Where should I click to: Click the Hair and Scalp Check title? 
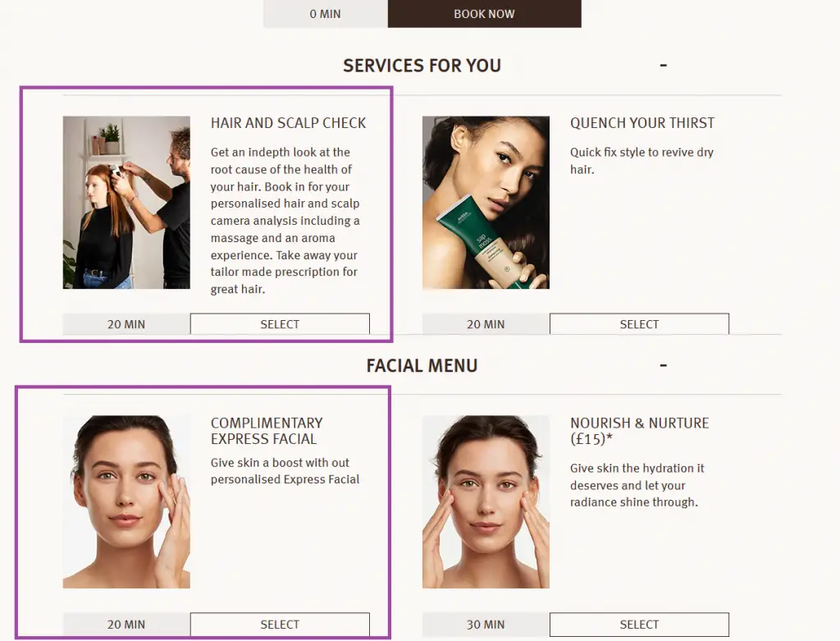pos(288,123)
